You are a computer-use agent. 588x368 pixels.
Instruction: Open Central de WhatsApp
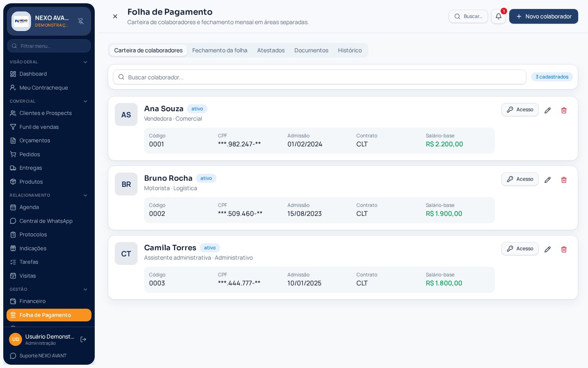[49, 221]
